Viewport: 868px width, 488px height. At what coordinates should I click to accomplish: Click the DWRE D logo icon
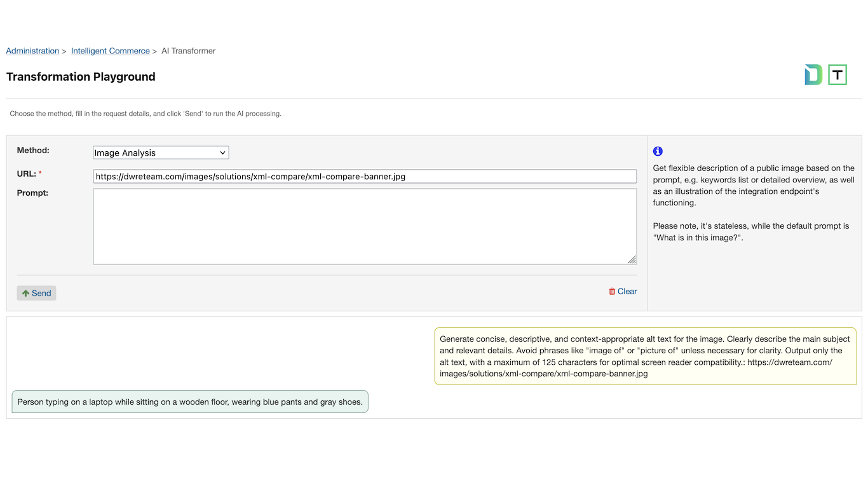point(813,75)
